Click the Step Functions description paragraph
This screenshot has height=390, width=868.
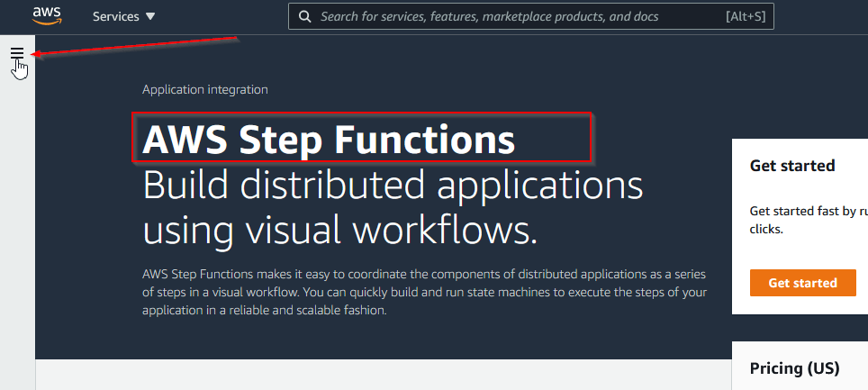(x=423, y=291)
